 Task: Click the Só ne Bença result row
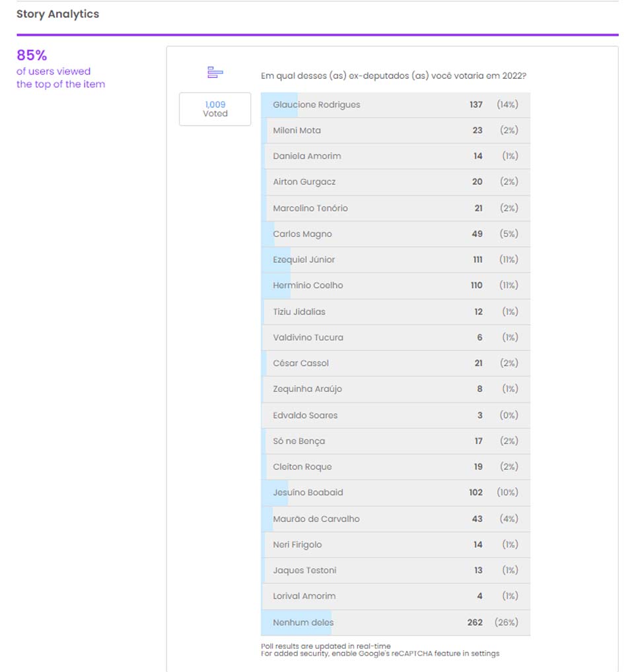tap(395, 441)
